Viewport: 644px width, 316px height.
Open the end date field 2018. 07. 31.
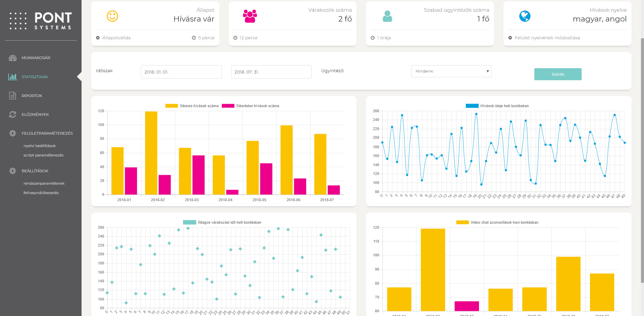271,72
